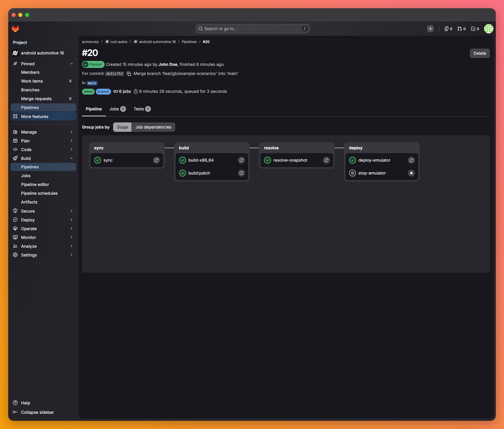The image size is (504, 429).
Task: Click the manual gear status icon of stop-emulator
Action: 353,173
